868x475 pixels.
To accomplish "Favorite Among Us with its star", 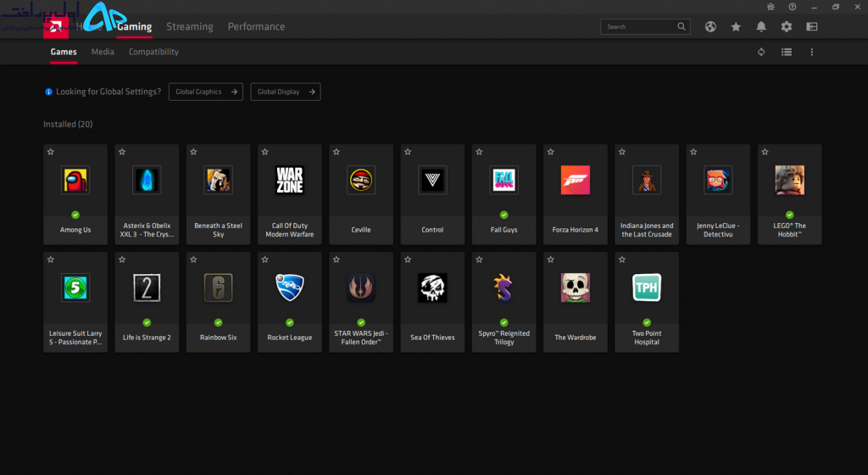I will [x=51, y=152].
